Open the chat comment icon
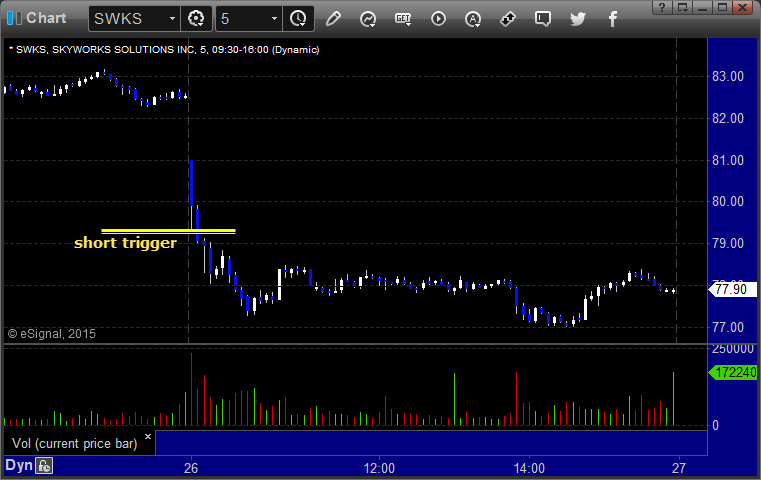Image resolution: width=761 pixels, height=480 pixels. (543, 19)
